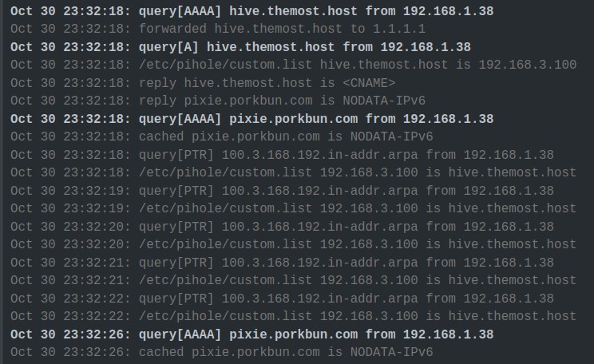Select the 'reply pixie.porkbun.com is NODATA-IPv6' line

pyautogui.click(x=218, y=101)
